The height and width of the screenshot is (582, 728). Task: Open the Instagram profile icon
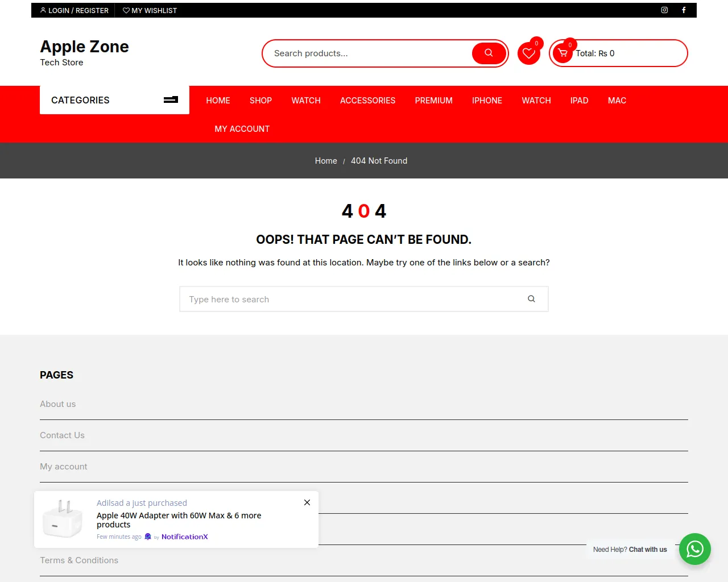point(664,10)
